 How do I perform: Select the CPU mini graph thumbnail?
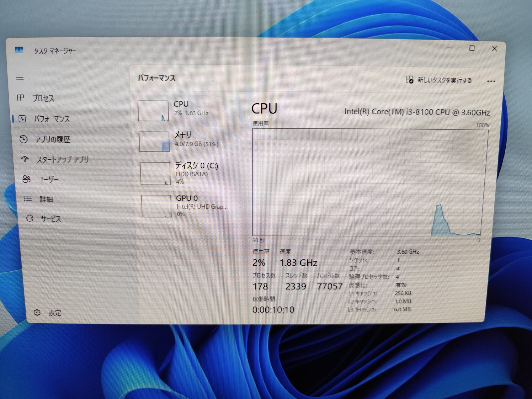tap(153, 111)
